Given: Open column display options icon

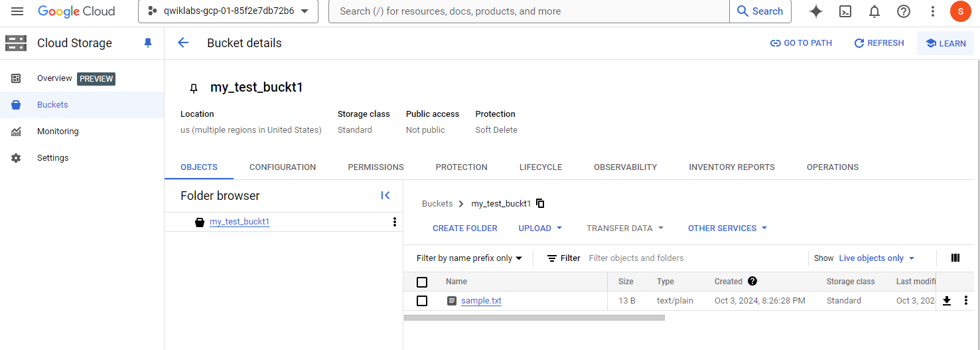Looking at the screenshot, I should click(x=955, y=258).
